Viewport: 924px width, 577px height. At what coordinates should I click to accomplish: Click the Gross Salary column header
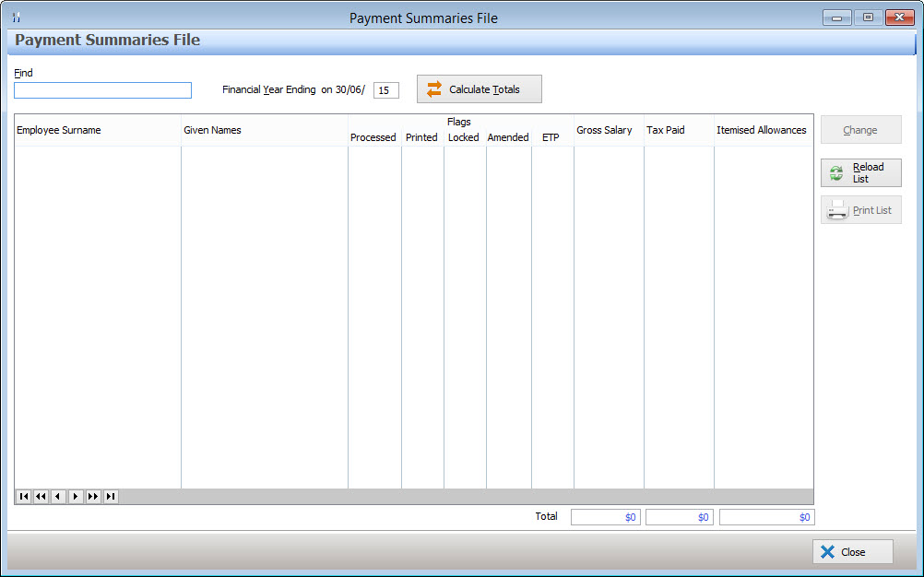tap(604, 130)
